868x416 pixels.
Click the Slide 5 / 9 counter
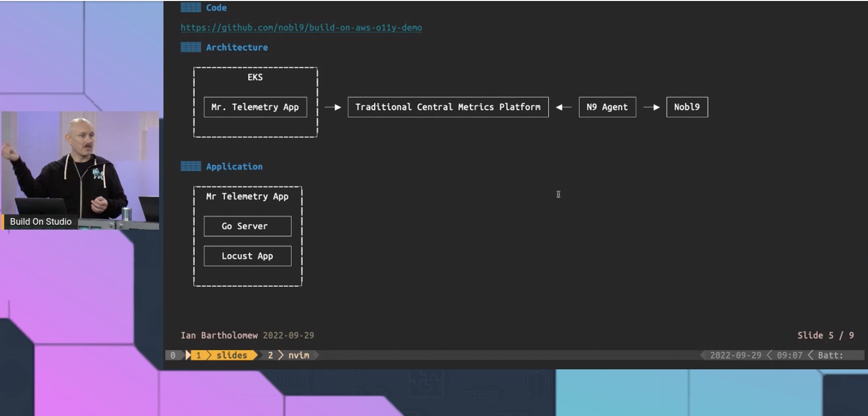[x=826, y=335]
